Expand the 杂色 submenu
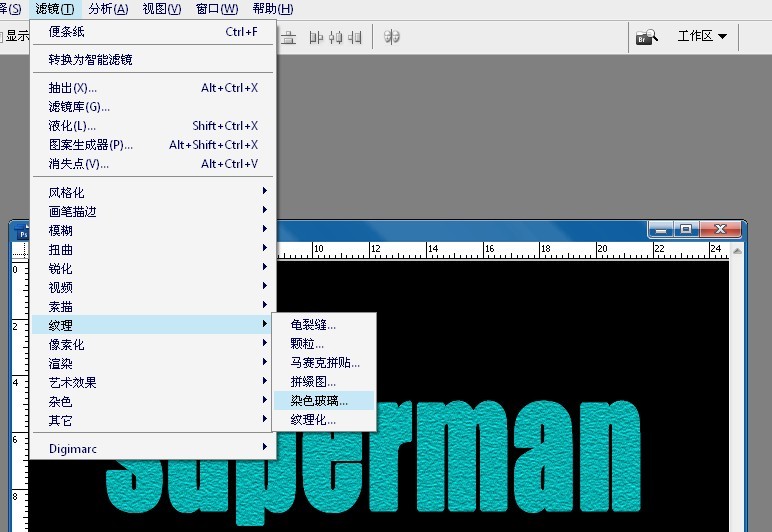 point(153,401)
